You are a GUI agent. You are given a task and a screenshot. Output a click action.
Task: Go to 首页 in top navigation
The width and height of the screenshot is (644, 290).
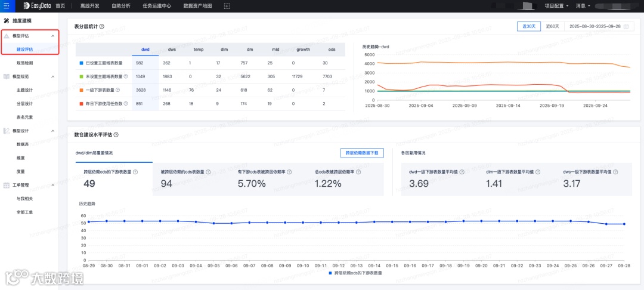60,6
